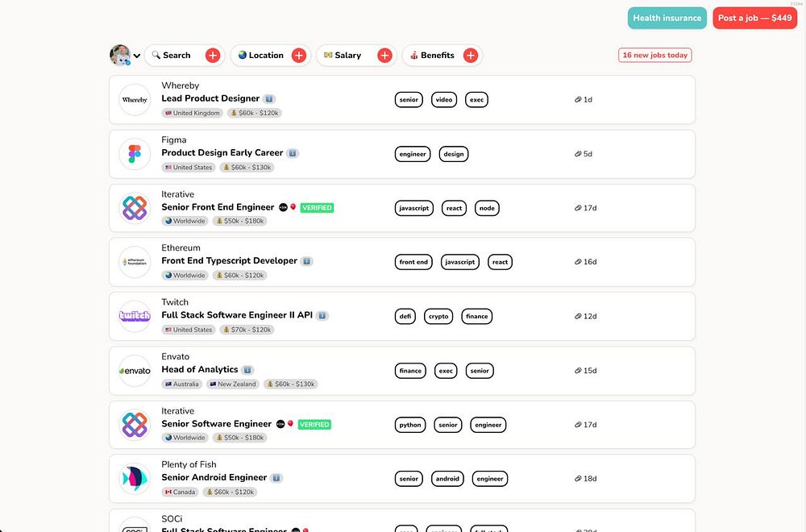Click the link icon on the Figma job row

coord(578,154)
